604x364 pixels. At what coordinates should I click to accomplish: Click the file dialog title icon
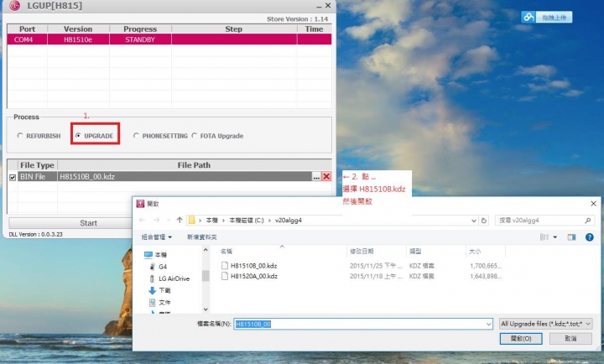coord(140,203)
